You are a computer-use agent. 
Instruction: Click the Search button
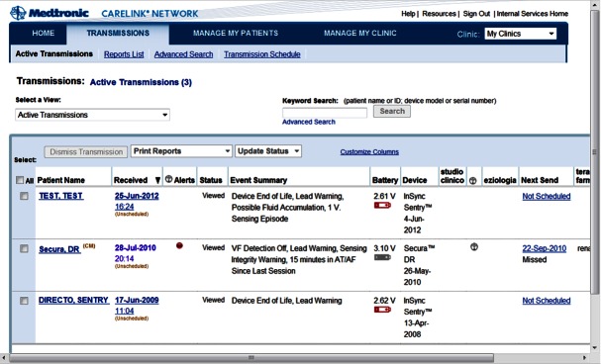coord(392,112)
